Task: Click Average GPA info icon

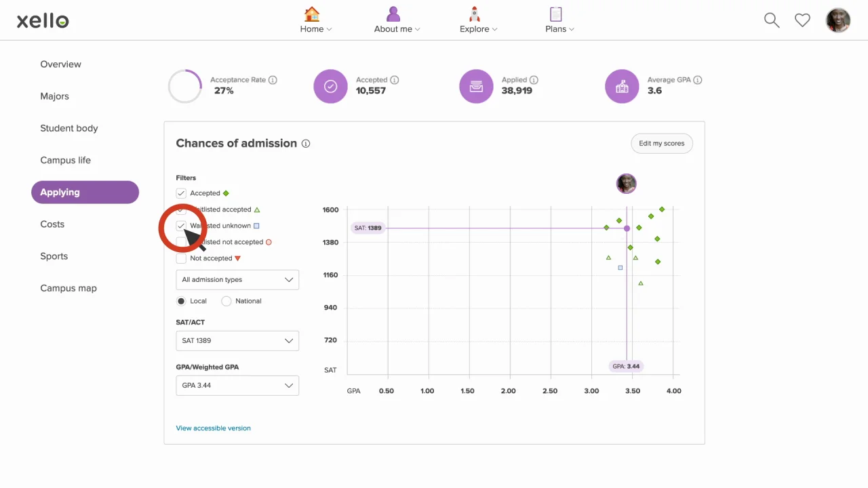Action: click(x=698, y=80)
